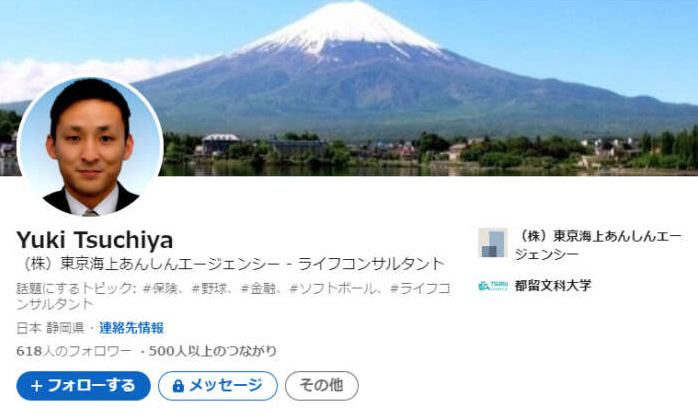The image size is (698, 415).
Task: Open the 東京海上あんしんエージェンシー company link
Action: [x=598, y=244]
